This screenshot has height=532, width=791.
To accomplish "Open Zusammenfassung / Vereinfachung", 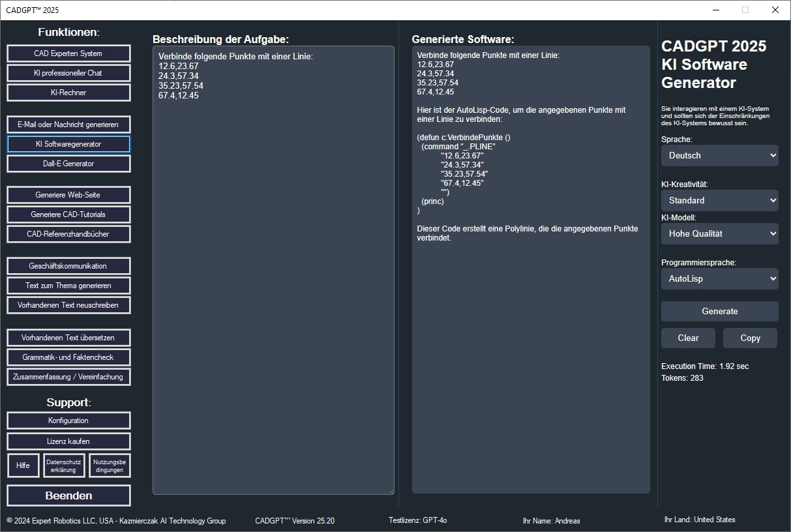I will coord(68,377).
